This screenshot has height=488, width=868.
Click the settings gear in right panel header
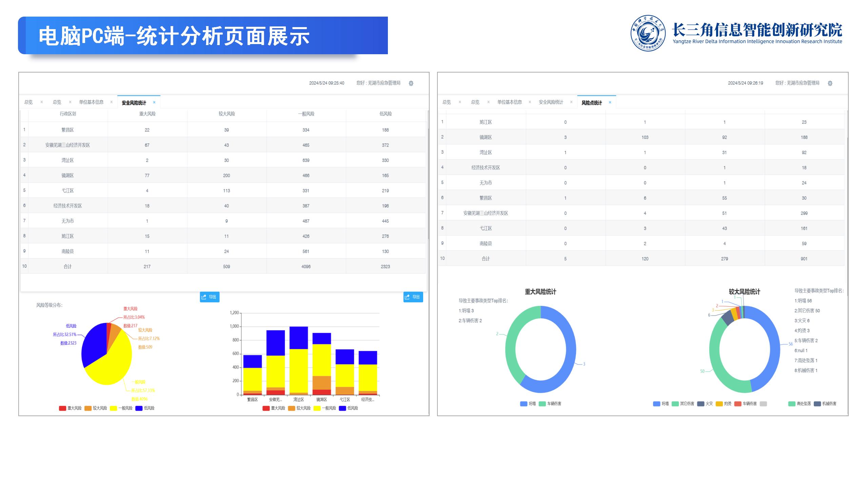[x=830, y=83]
